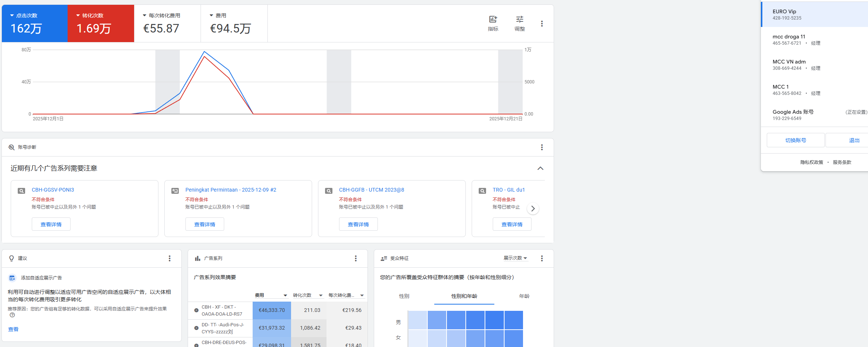Click 查看详情 for CBH-GGSV-PONI3
The image size is (868, 347).
(51, 224)
